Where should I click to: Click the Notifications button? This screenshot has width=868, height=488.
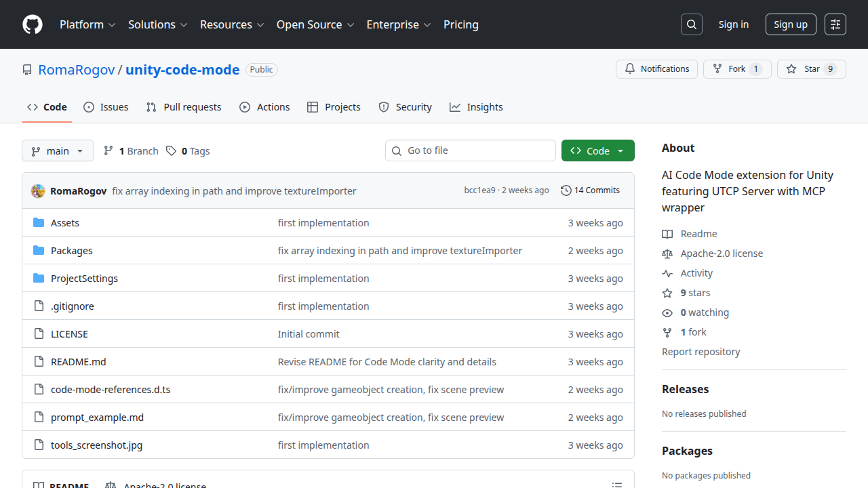tap(656, 69)
